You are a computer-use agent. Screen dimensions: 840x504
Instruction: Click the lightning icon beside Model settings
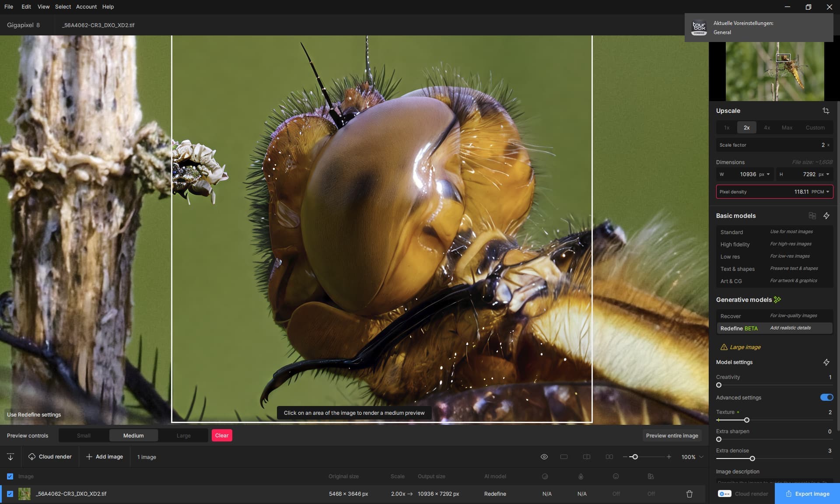[826, 362]
